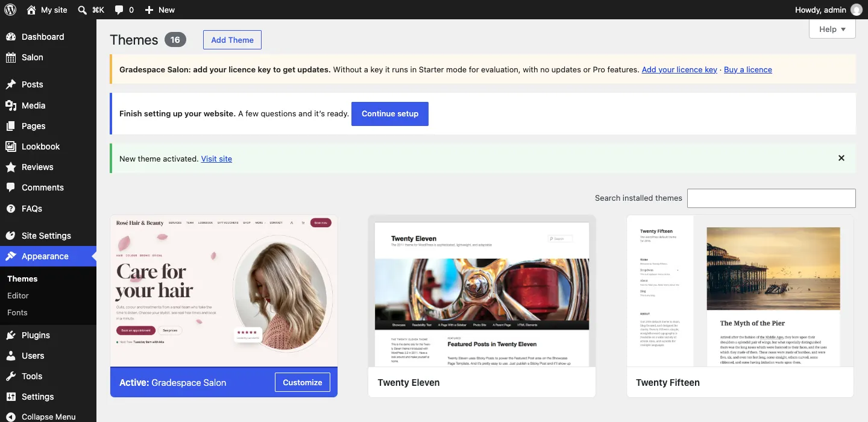Click the Customize button for Gradespace Salon
868x422 pixels.
(303, 382)
